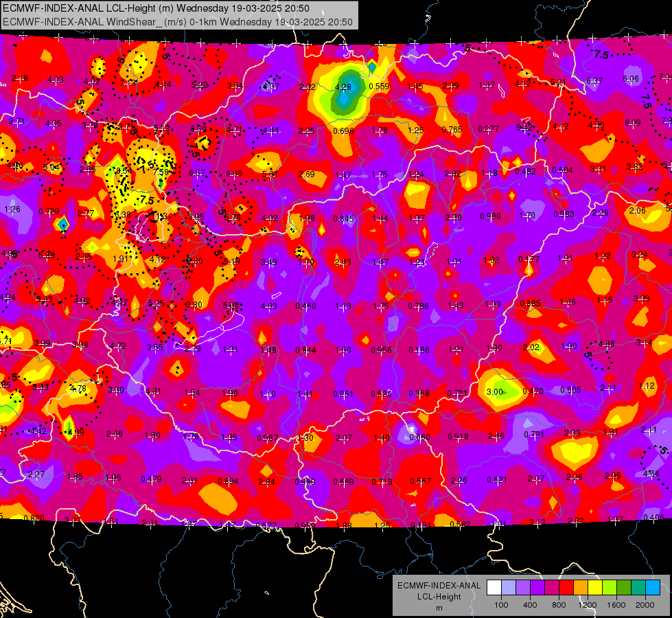Click the wind shear value 7.58

tap(161, 172)
